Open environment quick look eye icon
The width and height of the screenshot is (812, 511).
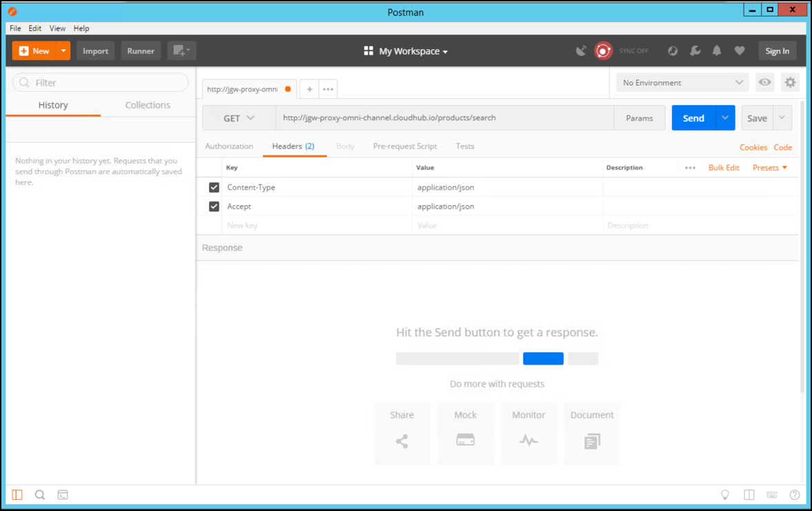[x=765, y=82]
